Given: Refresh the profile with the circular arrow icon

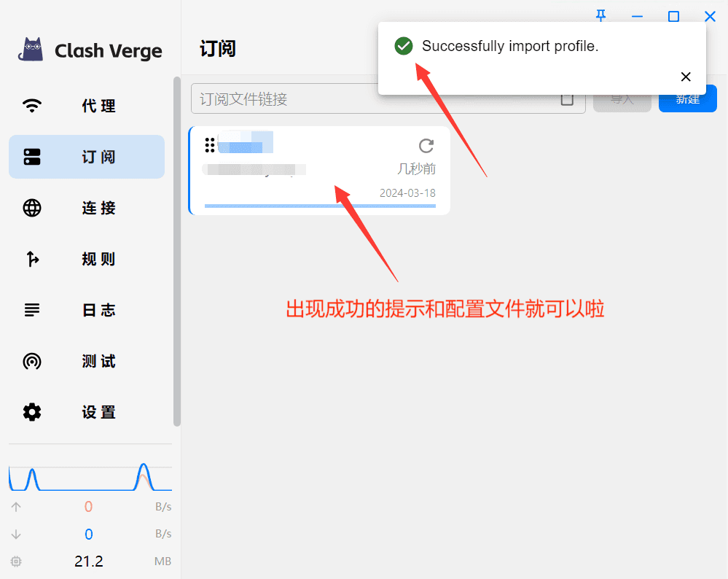Looking at the screenshot, I should [x=426, y=146].
